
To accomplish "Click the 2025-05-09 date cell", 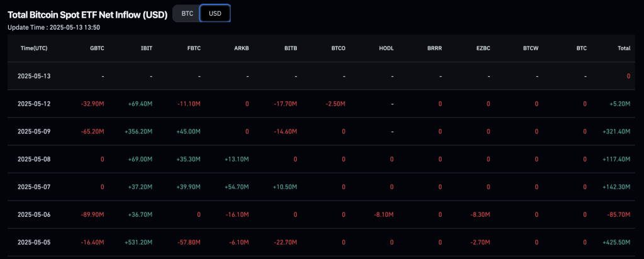I will [x=35, y=131].
